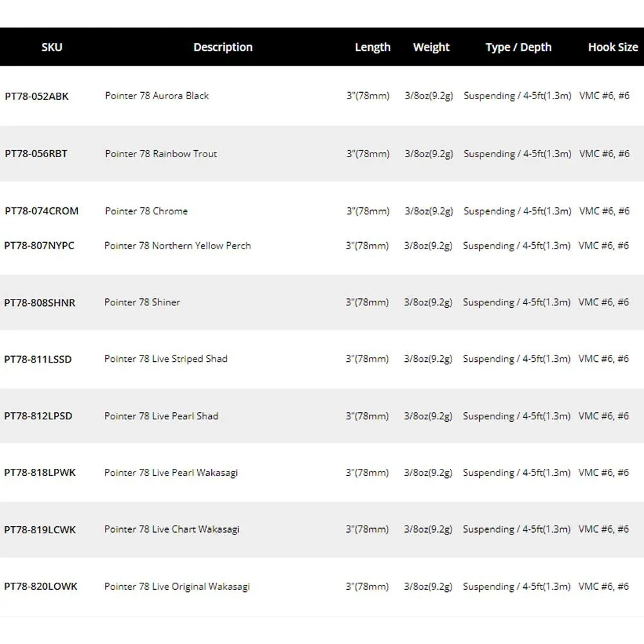644x644 pixels.
Task: Select the Length column header
Action: click(372, 47)
